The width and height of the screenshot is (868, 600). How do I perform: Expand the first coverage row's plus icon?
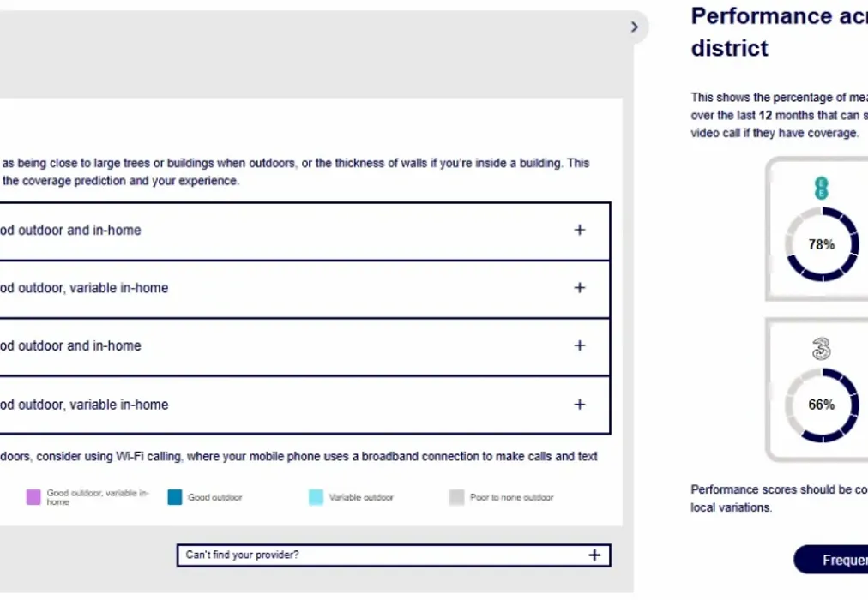tap(580, 230)
